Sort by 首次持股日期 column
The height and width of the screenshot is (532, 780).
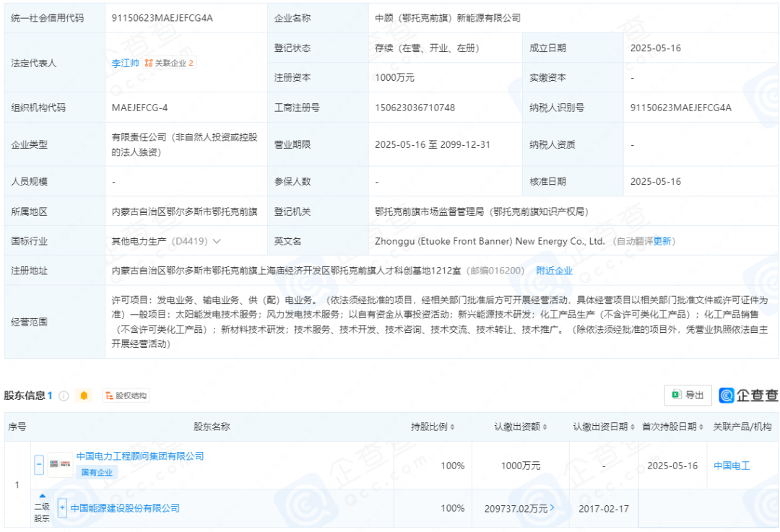tap(701, 427)
